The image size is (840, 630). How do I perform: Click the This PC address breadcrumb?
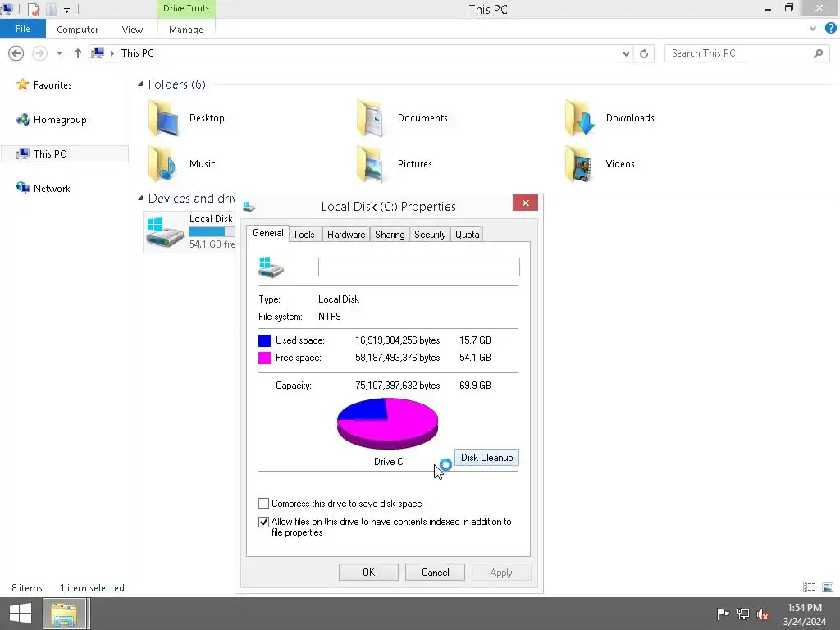[x=138, y=53]
